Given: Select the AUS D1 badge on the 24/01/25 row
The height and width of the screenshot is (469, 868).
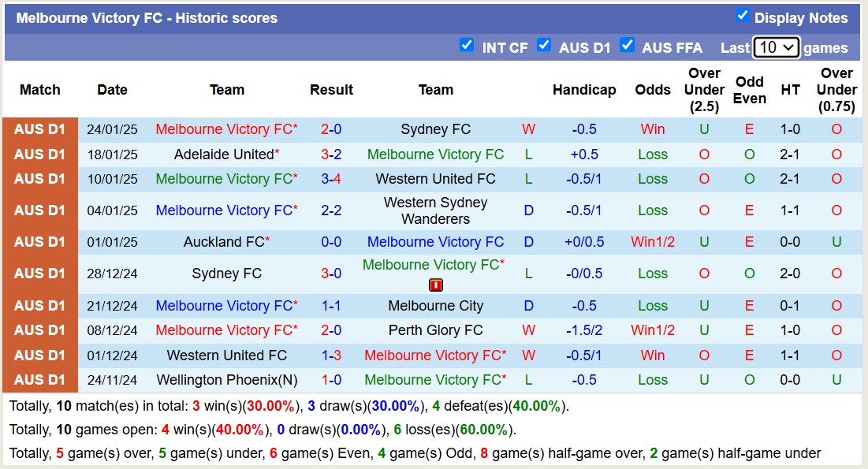Looking at the screenshot, I should 39,129.
